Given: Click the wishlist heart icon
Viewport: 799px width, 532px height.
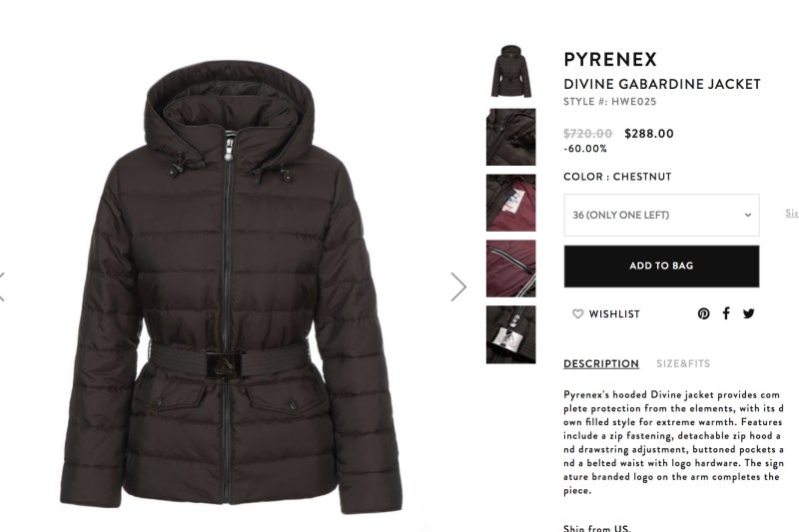Looking at the screenshot, I should click(578, 314).
